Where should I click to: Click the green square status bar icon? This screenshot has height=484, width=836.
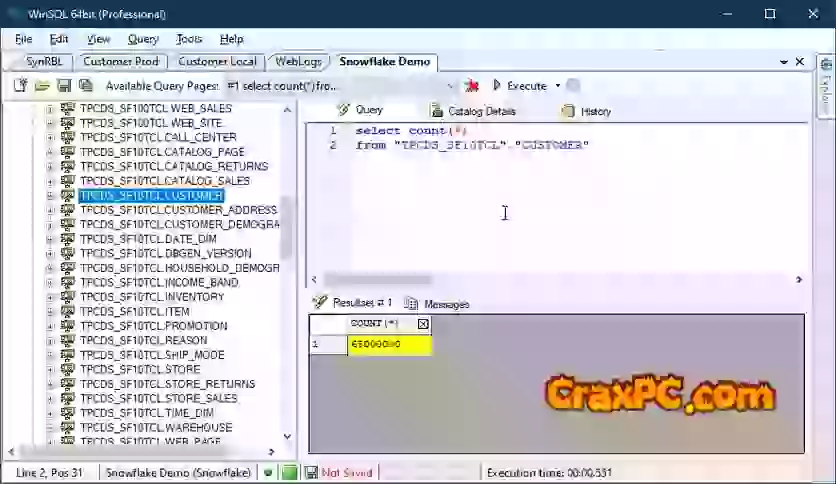click(x=289, y=472)
